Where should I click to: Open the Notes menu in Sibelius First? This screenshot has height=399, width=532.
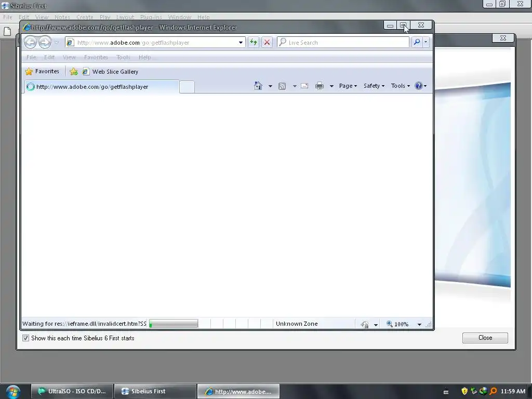pos(62,17)
